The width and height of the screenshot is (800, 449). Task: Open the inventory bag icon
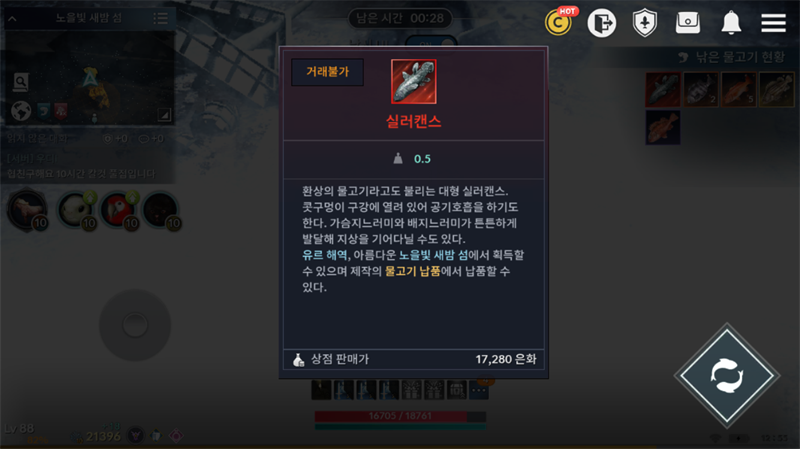[688, 22]
